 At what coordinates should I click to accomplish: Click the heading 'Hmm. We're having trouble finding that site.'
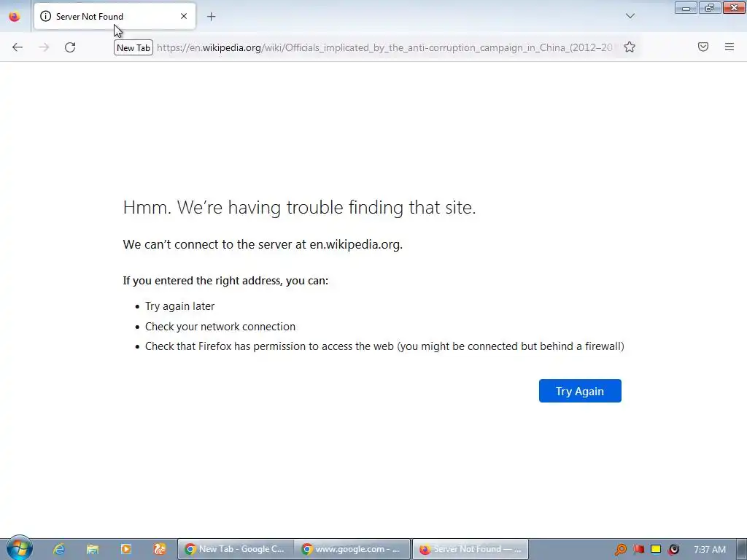[x=299, y=207]
